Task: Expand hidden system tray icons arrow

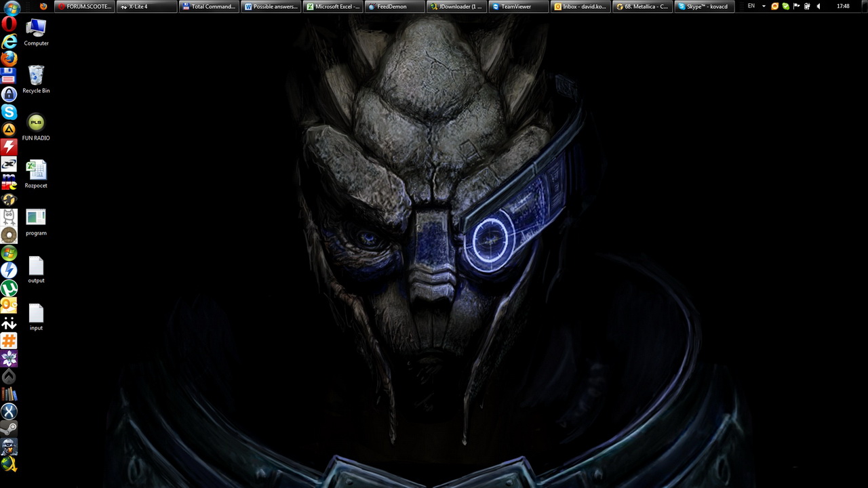Action: 764,7
